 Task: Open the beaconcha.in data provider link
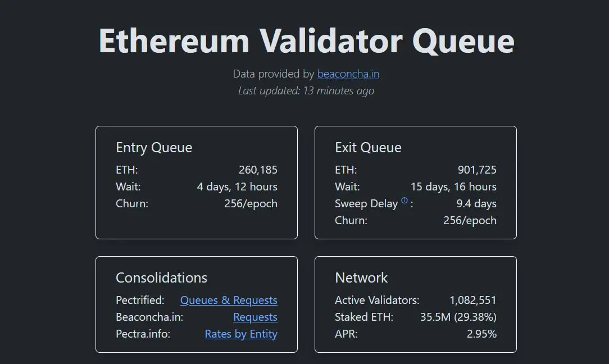(x=348, y=74)
